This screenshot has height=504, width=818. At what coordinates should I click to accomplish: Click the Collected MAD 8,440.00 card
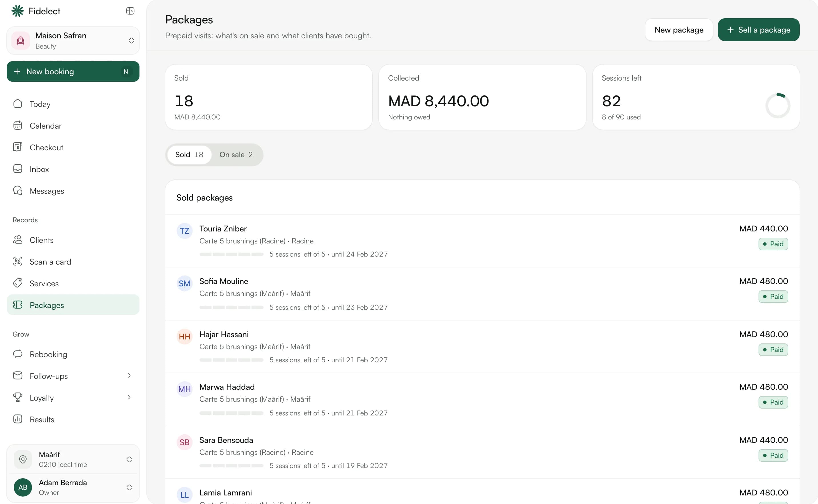click(482, 97)
